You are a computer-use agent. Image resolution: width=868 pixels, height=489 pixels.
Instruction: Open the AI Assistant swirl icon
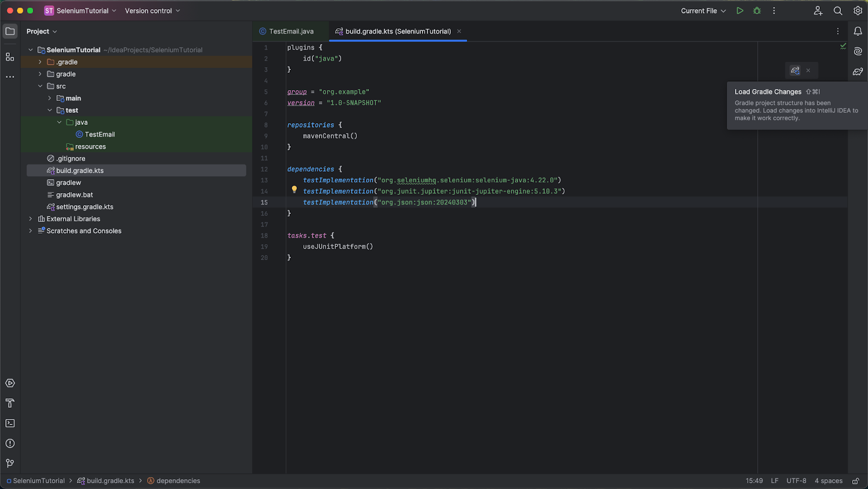(858, 51)
